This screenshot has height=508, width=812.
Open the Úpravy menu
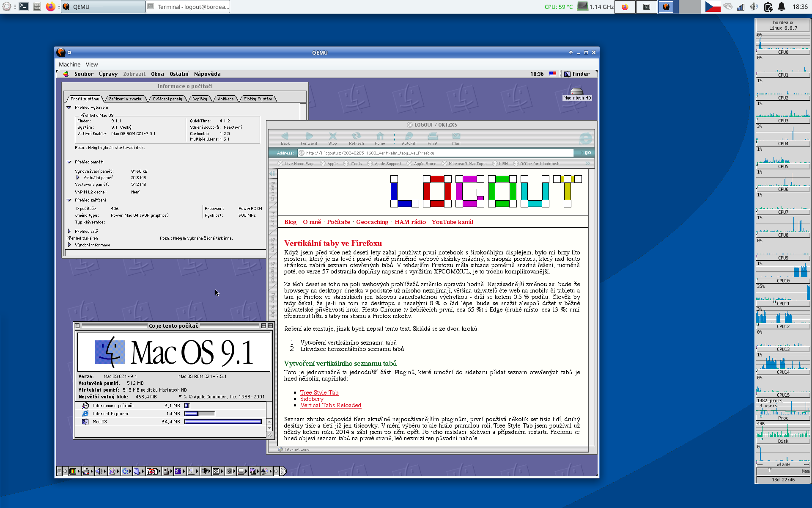[x=108, y=74]
